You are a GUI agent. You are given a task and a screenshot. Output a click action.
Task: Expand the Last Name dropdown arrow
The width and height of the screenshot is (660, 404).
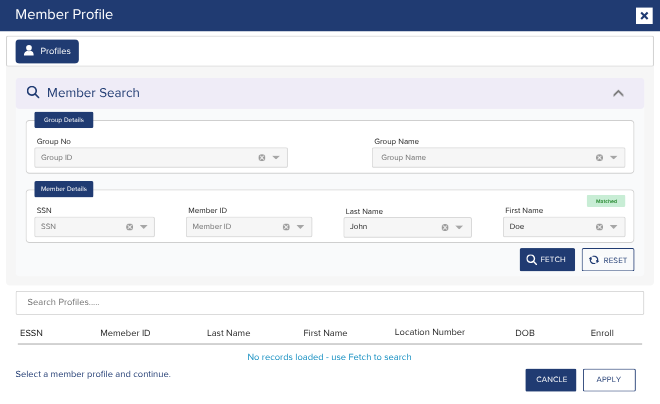coord(459,227)
